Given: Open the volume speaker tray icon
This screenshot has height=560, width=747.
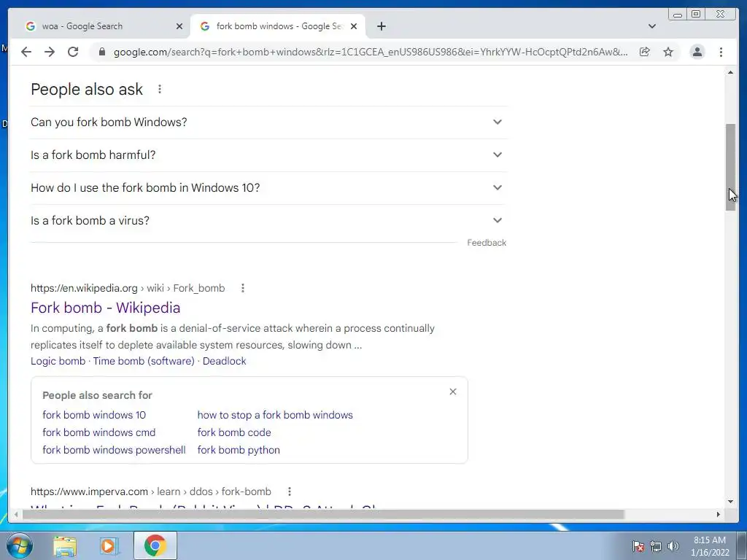Looking at the screenshot, I should point(673,546).
